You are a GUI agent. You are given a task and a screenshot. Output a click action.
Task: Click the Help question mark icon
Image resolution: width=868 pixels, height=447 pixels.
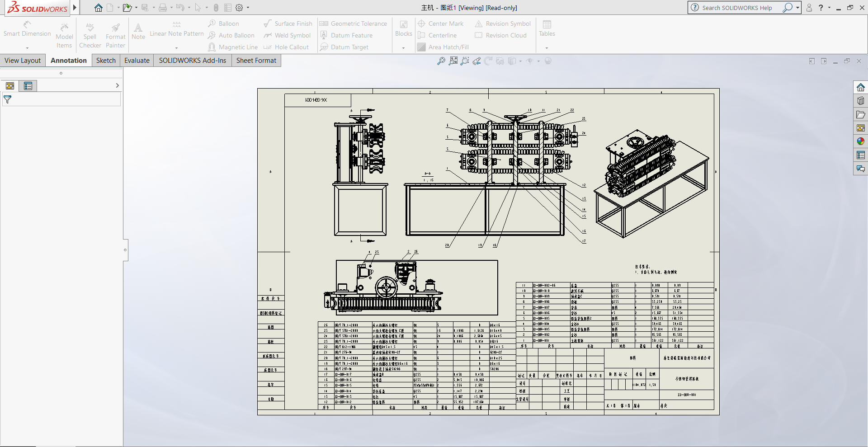821,8
